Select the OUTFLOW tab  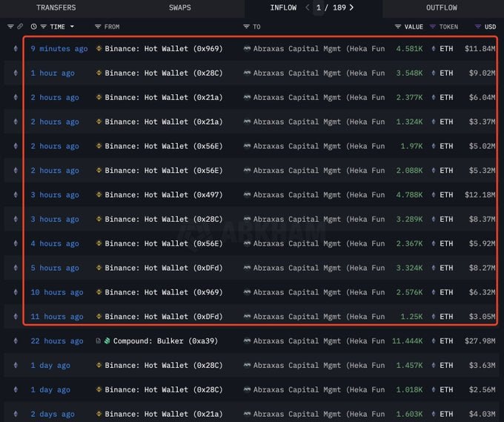click(x=442, y=7)
